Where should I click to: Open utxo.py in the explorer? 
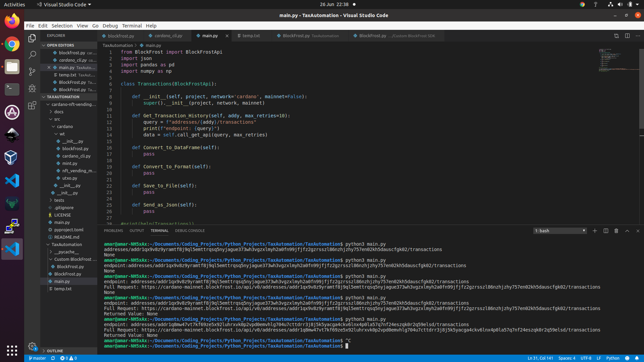[69, 178]
